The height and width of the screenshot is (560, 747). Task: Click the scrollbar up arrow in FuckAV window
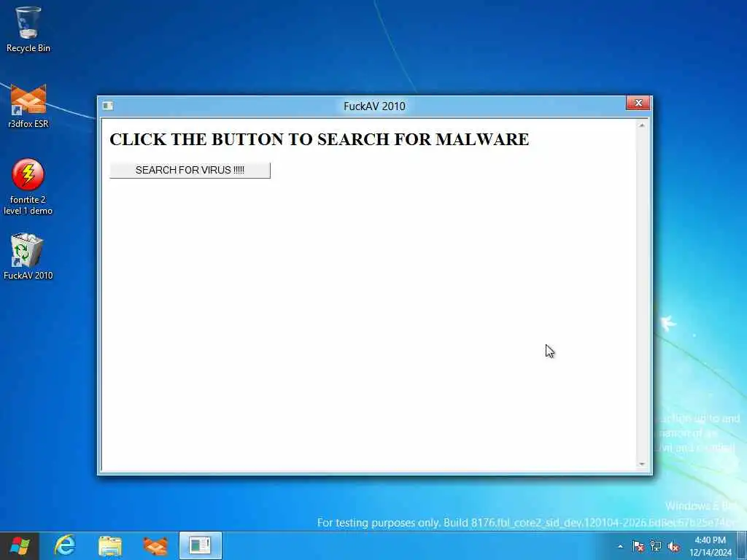pyautogui.click(x=642, y=125)
